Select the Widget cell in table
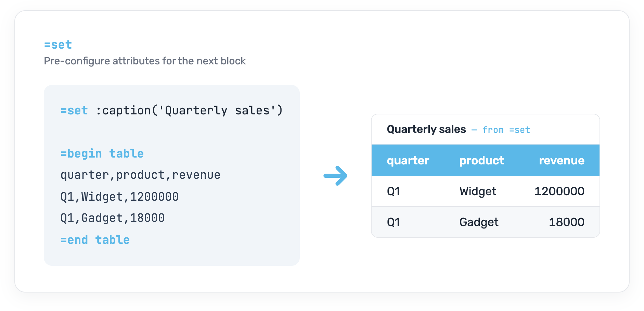The height and width of the screenshot is (311, 644). [478, 191]
